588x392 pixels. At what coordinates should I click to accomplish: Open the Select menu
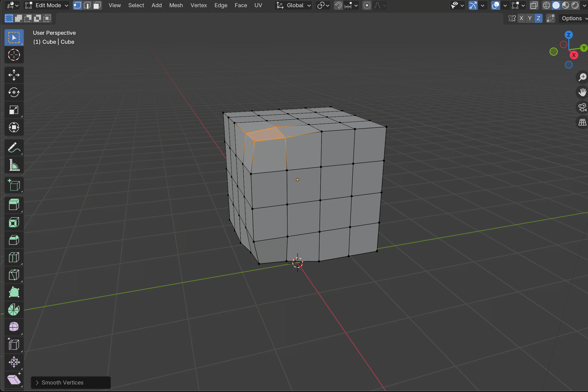point(136,5)
